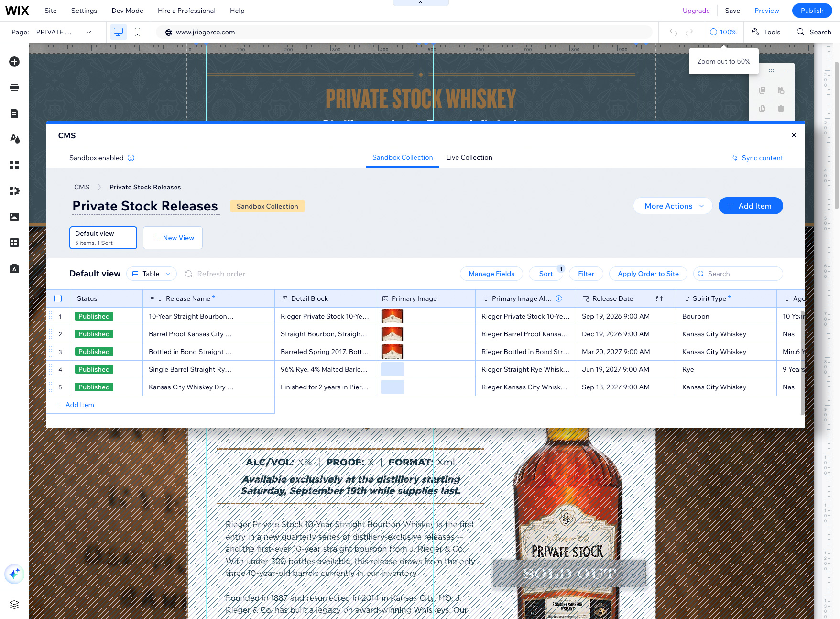Open the Dev Mode menu

pos(128,11)
